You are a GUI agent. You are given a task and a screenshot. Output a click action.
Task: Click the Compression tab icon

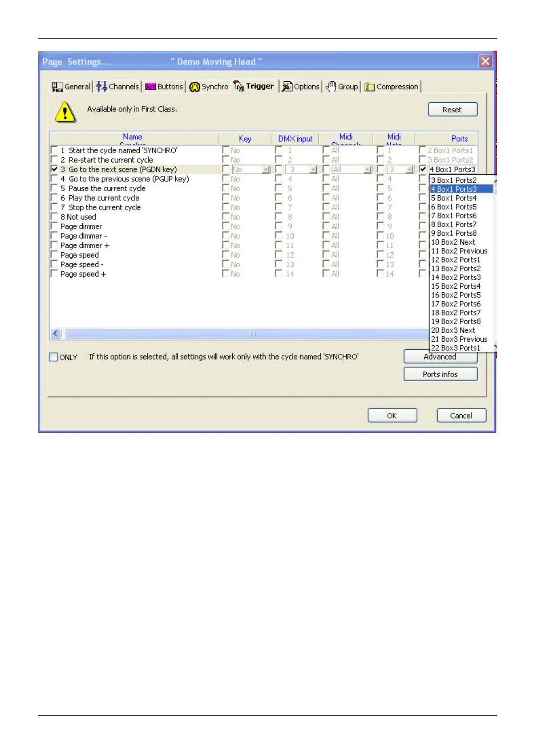[x=370, y=87]
